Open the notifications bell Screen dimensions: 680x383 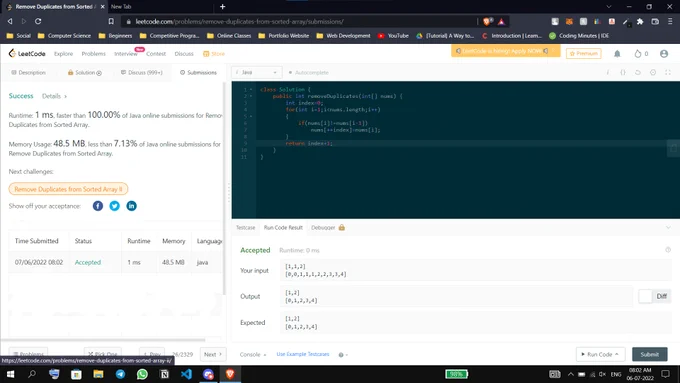[617, 53]
